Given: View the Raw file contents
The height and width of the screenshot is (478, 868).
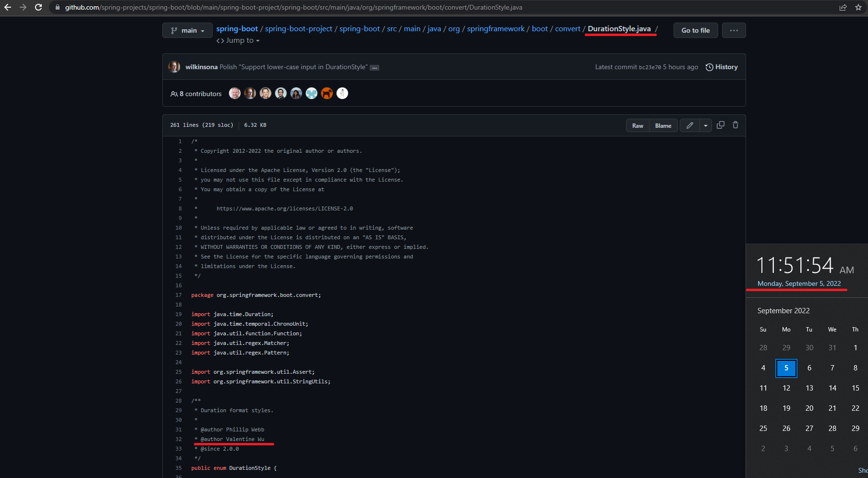Looking at the screenshot, I should (638, 125).
